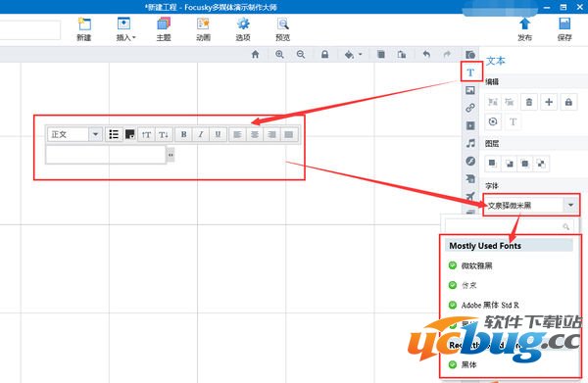Image resolution: width=588 pixels, height=383 pixels.
Task: Toggle the canvas lock icon
Action: [x=324, y=54]
